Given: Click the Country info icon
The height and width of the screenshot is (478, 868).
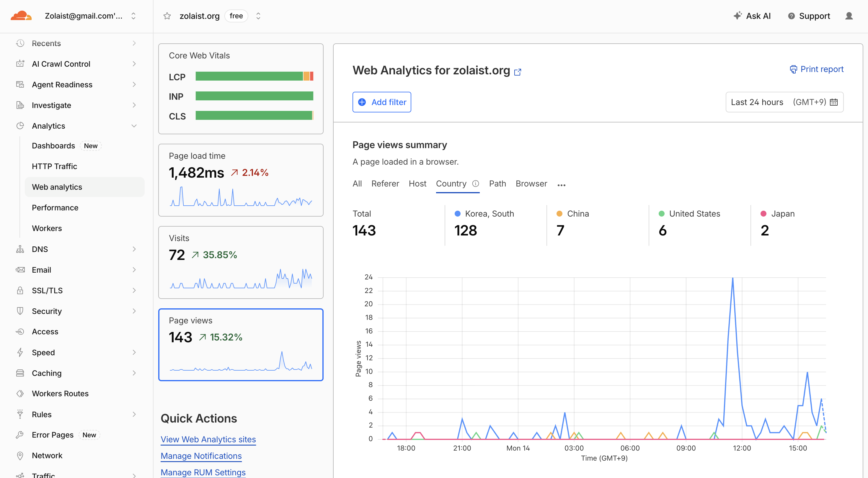Looking at the screenshot, I should pyautogui.click(x=475, y=184).
